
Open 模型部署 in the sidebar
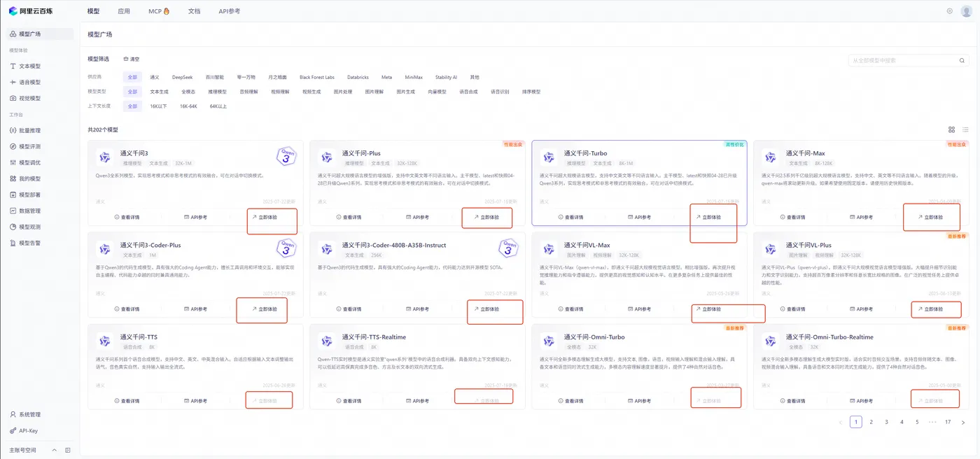(x=24, y=195)
